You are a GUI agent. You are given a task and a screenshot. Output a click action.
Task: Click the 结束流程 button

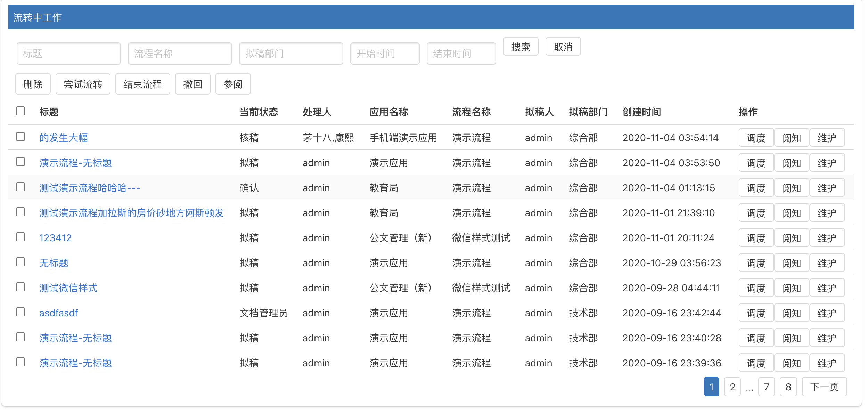click(143, 84)
